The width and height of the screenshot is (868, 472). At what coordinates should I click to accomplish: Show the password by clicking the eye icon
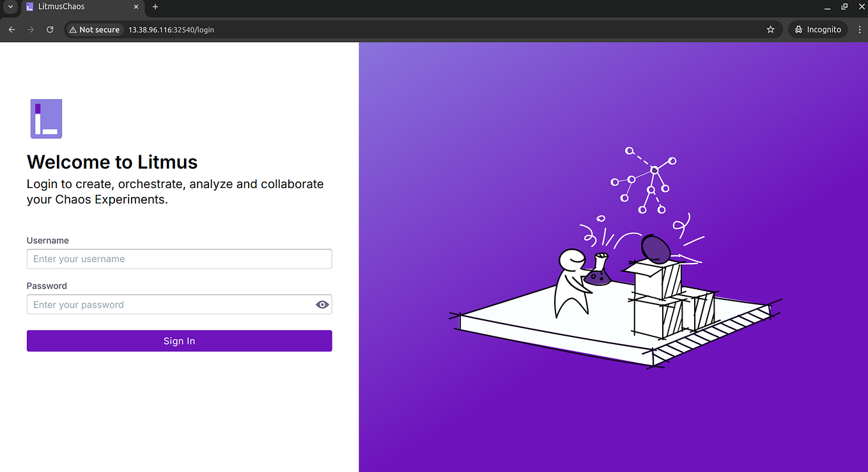coord(322,304)
